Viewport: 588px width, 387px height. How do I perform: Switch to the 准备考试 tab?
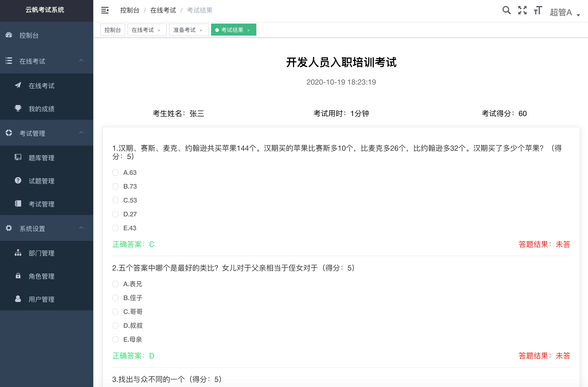[184, 30]
